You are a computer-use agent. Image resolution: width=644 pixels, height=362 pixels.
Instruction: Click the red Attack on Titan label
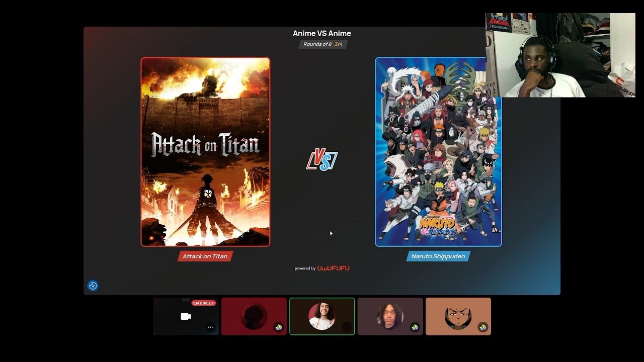[x=205, y=256]
